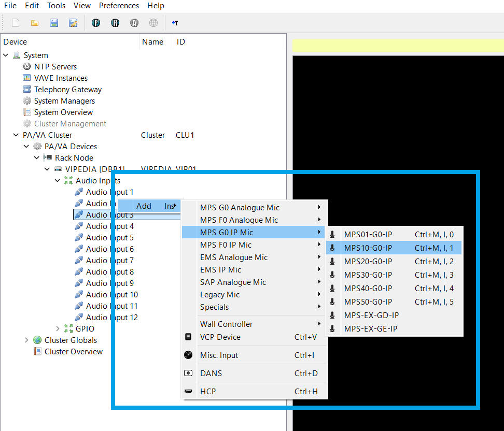Click the Name column header
This screenshot has height=431, width=504.
click(x=152, y=42)
